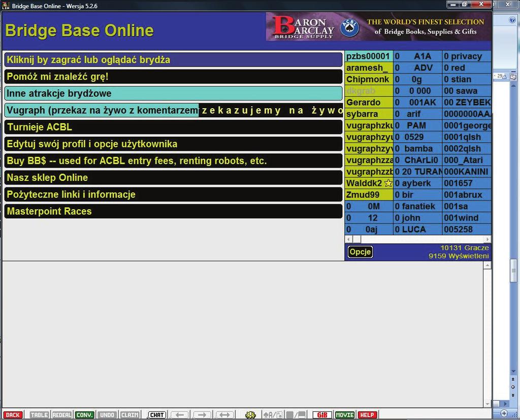Click the ACBL spade logo in the banner
Screen dimensions: 520x420
[349, 27]
